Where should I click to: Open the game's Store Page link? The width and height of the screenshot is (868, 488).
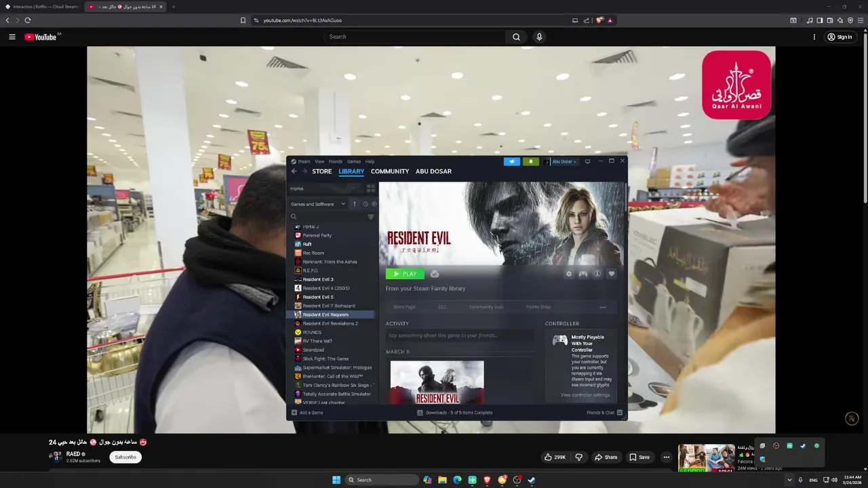[404, 307]
